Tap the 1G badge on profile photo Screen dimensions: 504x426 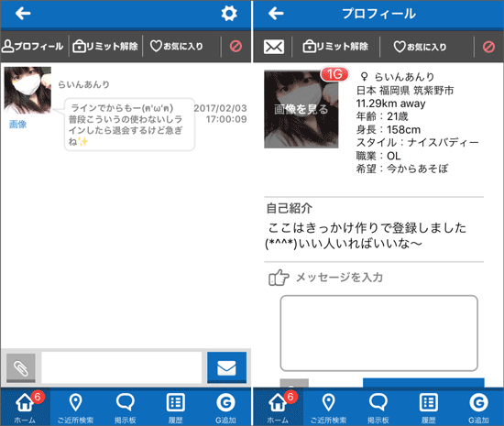click(x=334, y=74)
